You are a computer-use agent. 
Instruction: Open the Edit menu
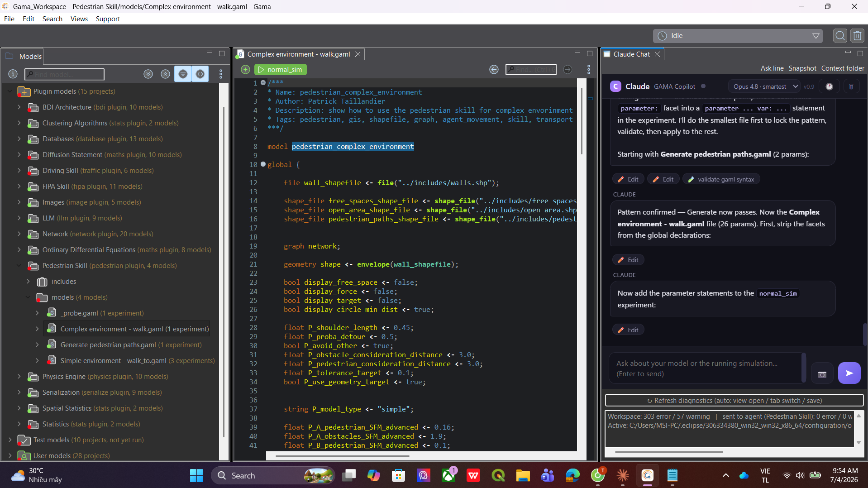pos(29,19)
